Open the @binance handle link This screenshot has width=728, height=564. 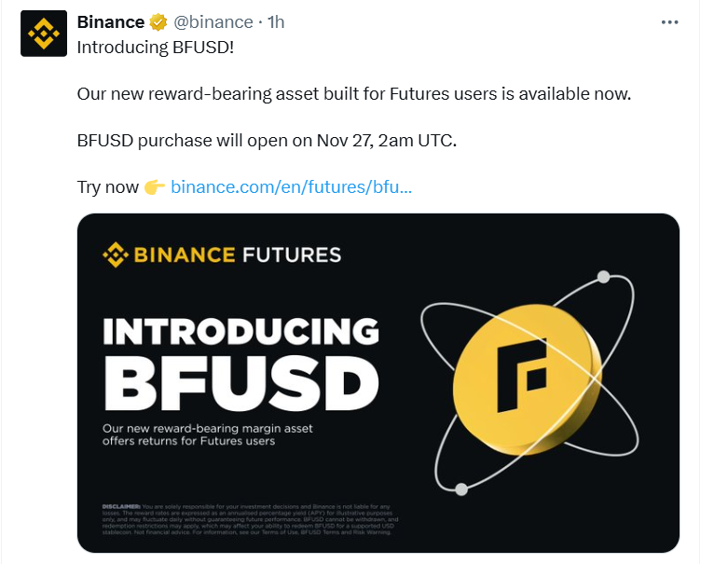pos(213,21)
